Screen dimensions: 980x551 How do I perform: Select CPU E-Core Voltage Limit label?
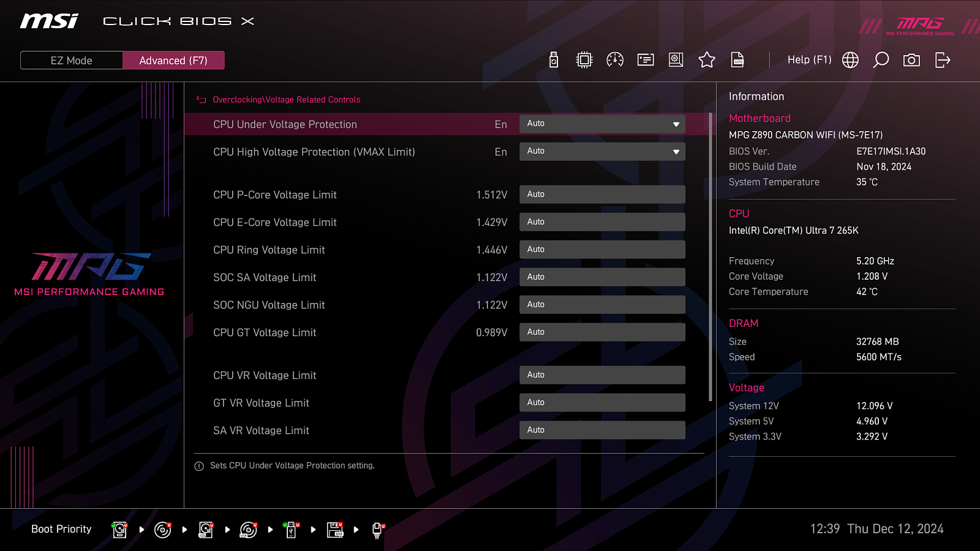(275, 222)
